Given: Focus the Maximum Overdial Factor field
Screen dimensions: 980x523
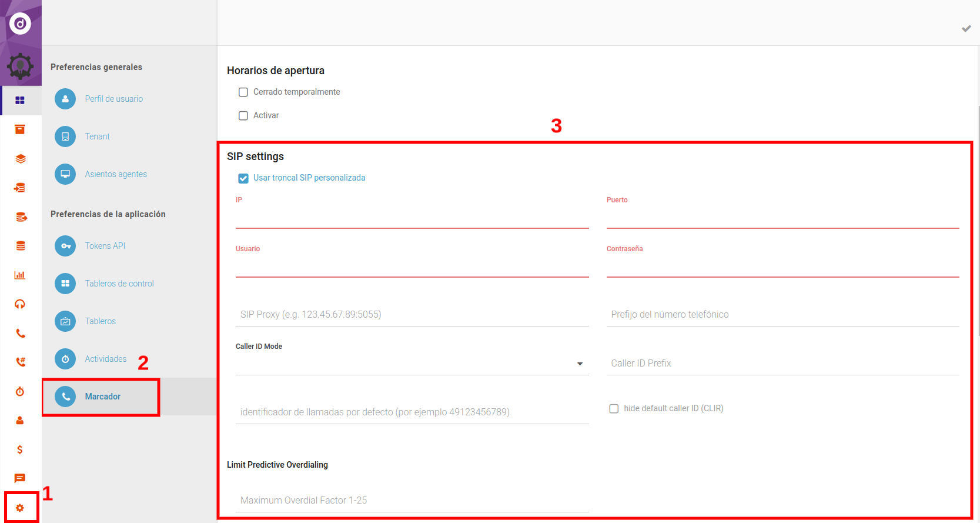Looking at the screenshot, I should click(x=412, y=501).
